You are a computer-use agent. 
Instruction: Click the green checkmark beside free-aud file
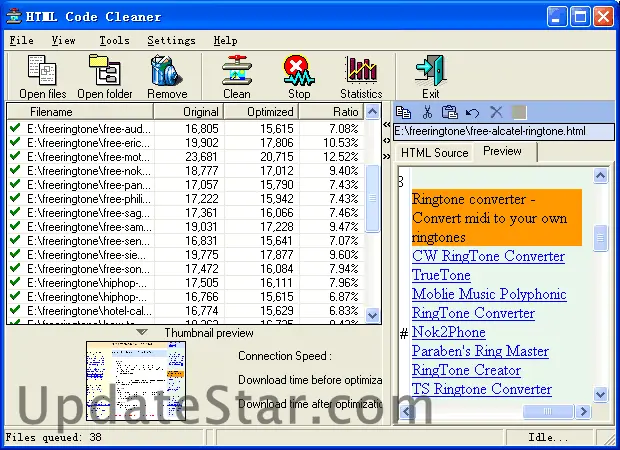click(15, 128)
